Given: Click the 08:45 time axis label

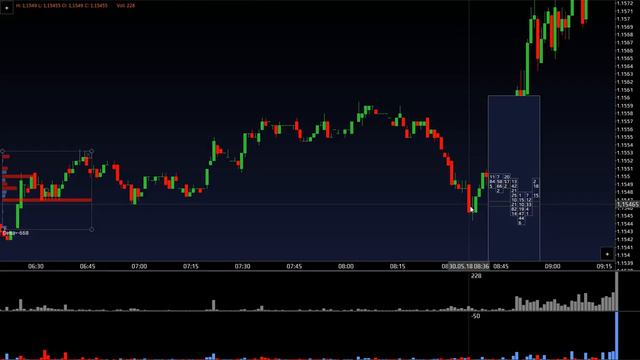Looking at the screenshot, I should pyautogui.click(x=501, y=266).
